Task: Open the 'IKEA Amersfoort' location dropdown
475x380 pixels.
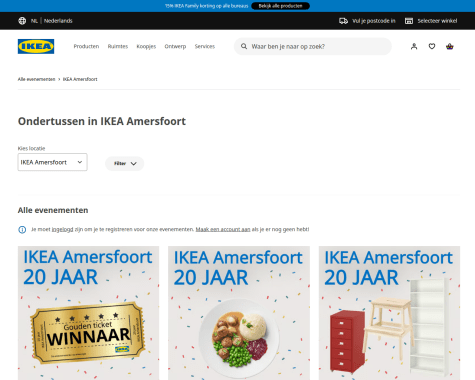Action: click(x=52, y=162)
